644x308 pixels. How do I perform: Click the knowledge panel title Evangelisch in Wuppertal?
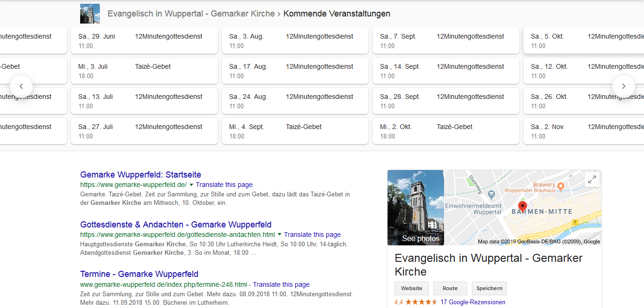(488, 265)
